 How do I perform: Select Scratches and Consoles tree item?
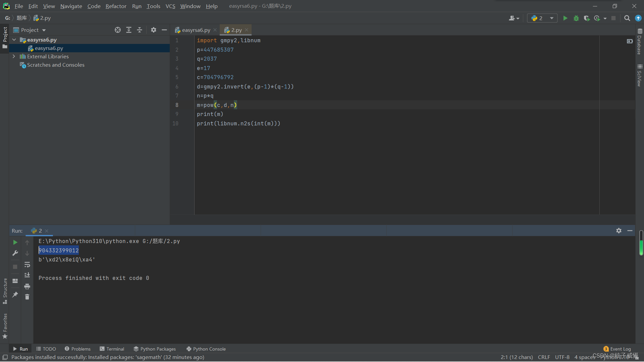click(x=56, y=65)
